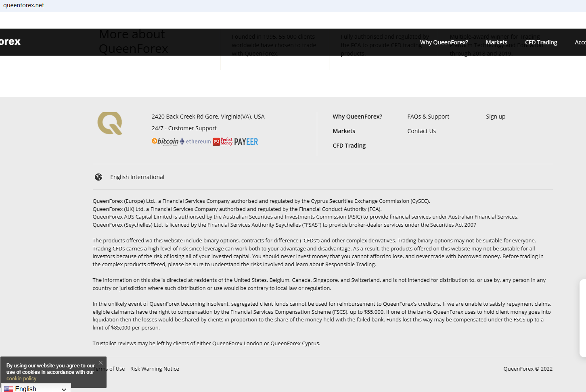The height and width of the screenshot is (392, 586).
Task: Click the QueenForex header logo text
Action: point(10,42)
